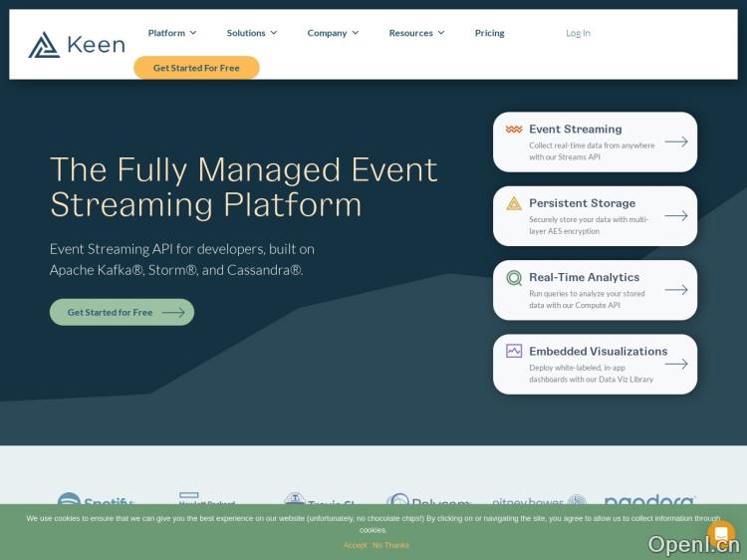Click the Log In link

click(x=578, y=33)
